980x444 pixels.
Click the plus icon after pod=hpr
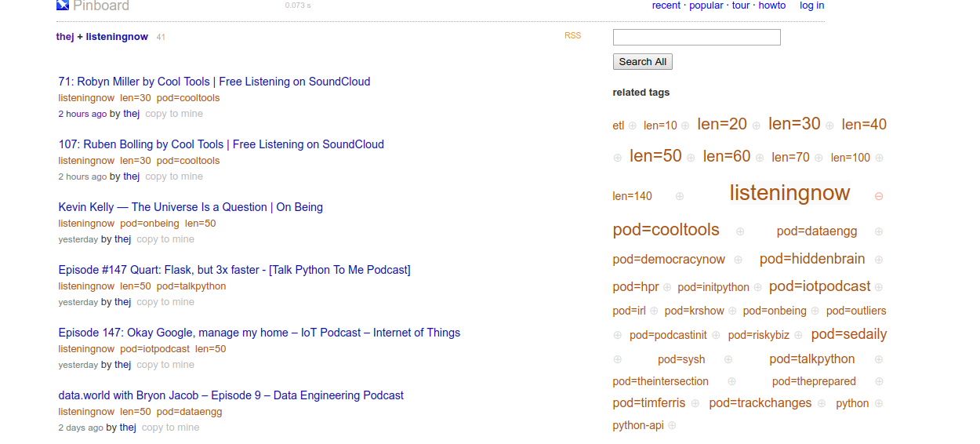pyautogui.click(x=667, y=287)
